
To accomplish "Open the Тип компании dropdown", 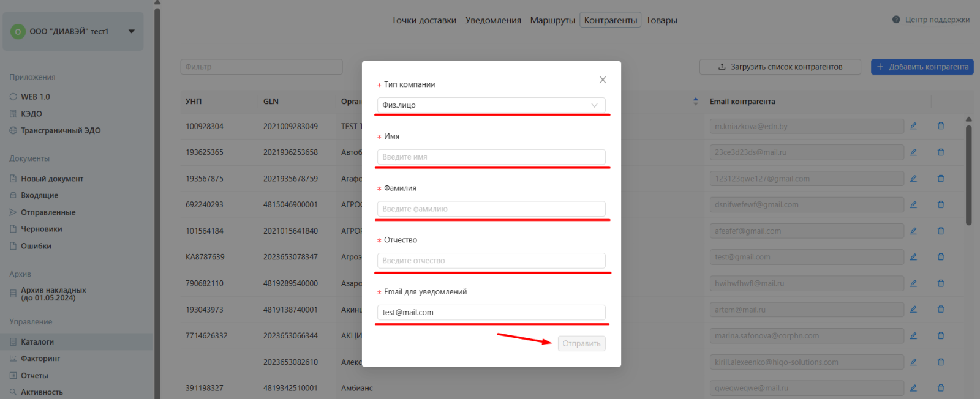I will 491,105.
